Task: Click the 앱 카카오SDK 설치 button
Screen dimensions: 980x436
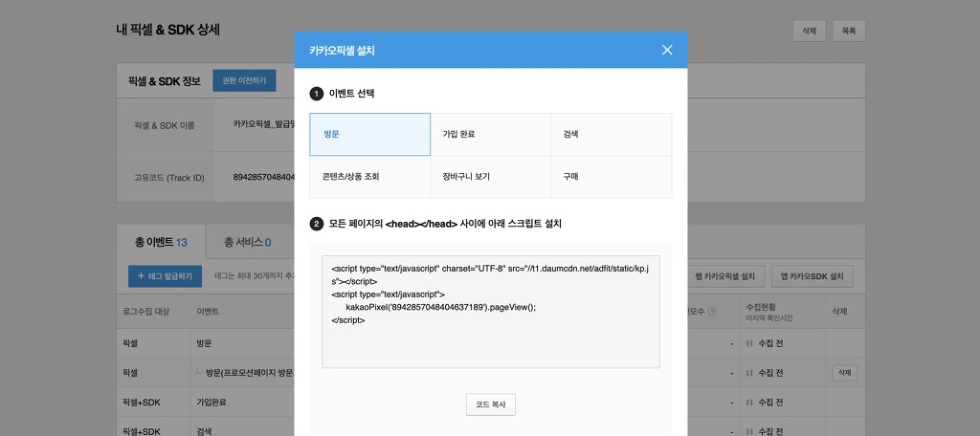Action: tap(813, 276)
